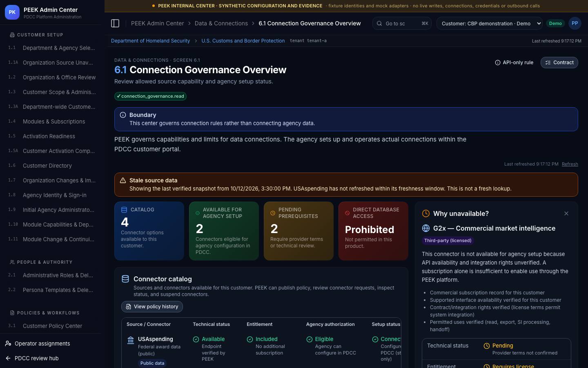Click the connection_governance.read permission chip
This screenshot has height=368, width=588.
150,96
